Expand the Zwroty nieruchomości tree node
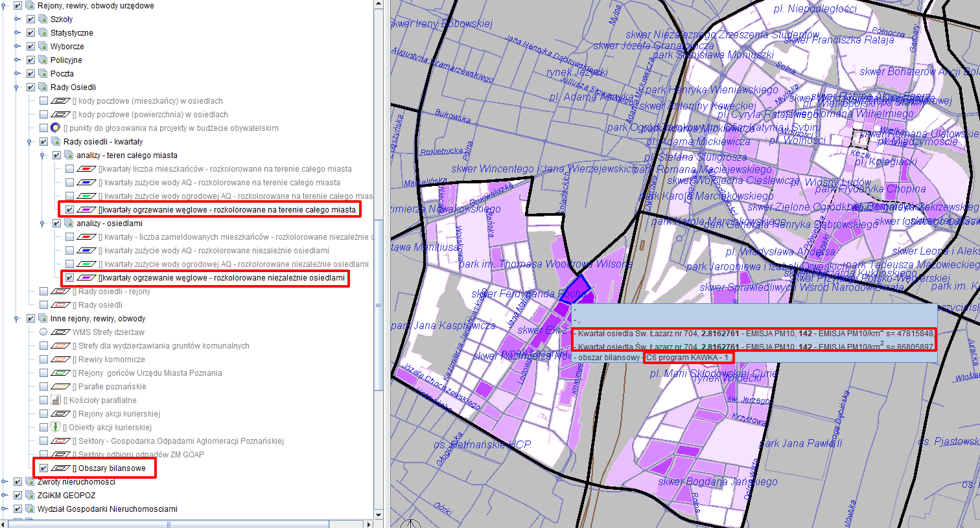Viewport: 980px width, 528px height. click(5, 482)
